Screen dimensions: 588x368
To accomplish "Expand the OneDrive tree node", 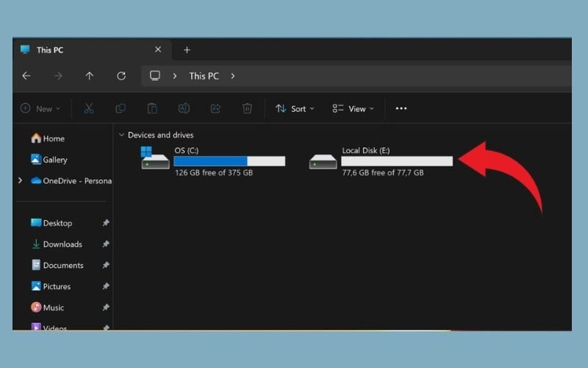I will click(x=20, y=180).
